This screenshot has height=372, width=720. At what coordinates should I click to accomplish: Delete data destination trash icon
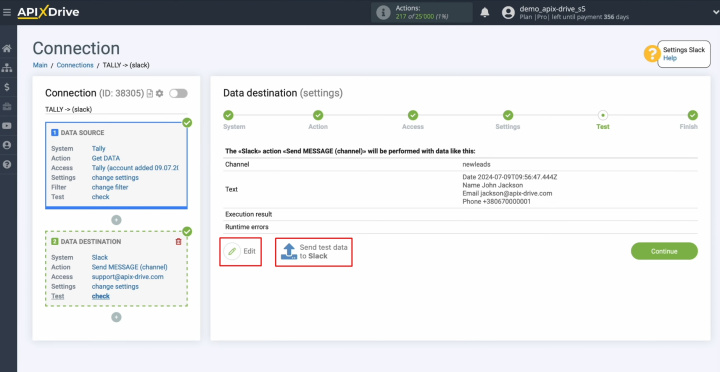pos(179,242)
